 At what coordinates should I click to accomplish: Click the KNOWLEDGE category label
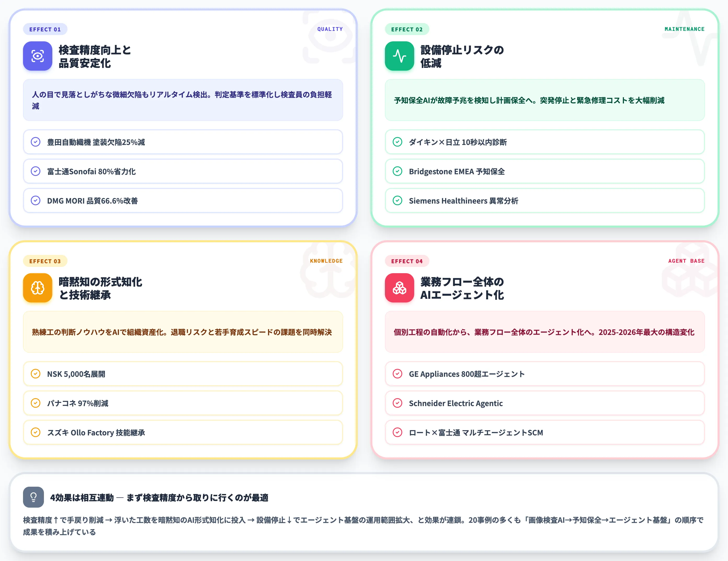tap(326, 261)
